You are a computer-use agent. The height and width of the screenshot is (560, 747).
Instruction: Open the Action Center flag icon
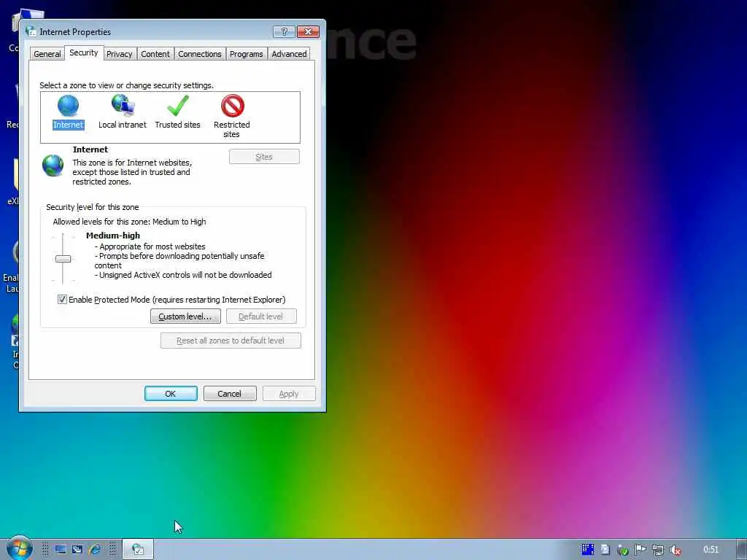[x=640, y=550]
